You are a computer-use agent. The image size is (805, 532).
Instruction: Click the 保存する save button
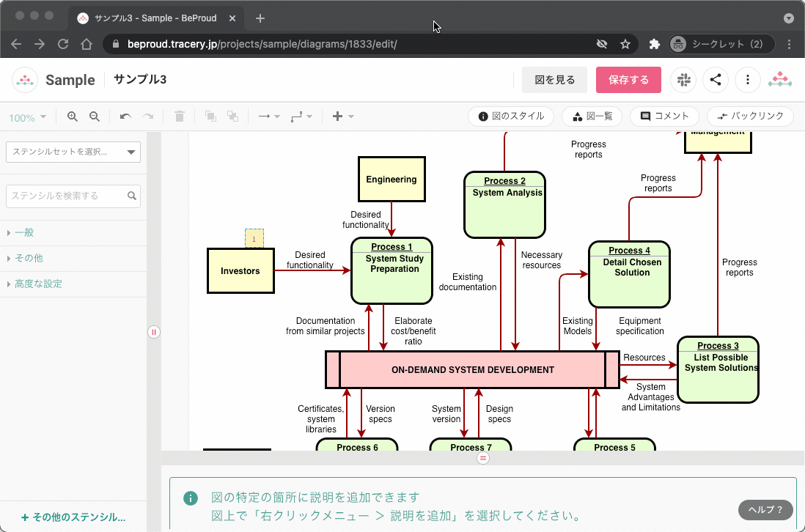(628, 80)
